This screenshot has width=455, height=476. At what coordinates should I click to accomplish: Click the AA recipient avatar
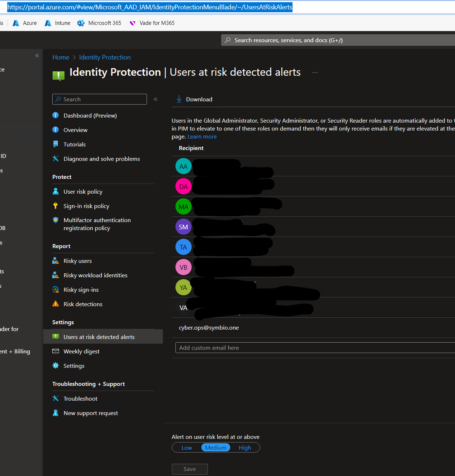tap(183, 166)
